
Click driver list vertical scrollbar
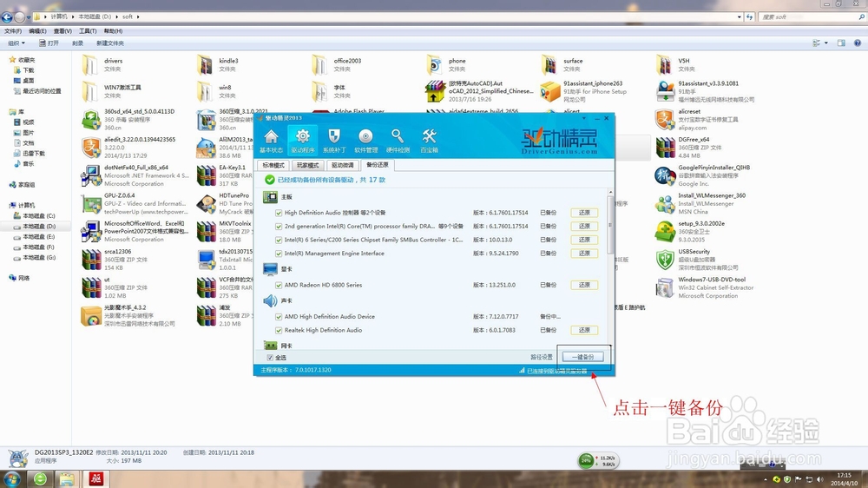click(610, 224)
